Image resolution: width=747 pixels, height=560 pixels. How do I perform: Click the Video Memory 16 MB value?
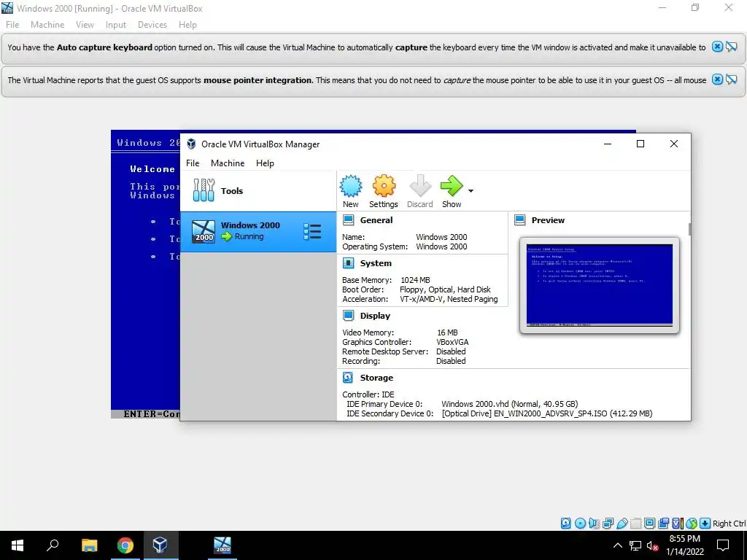point(447,332)
